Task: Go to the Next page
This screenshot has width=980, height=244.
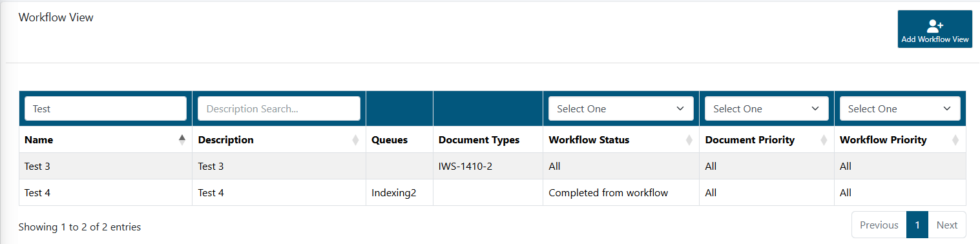Action: click(x=947, y=225)
